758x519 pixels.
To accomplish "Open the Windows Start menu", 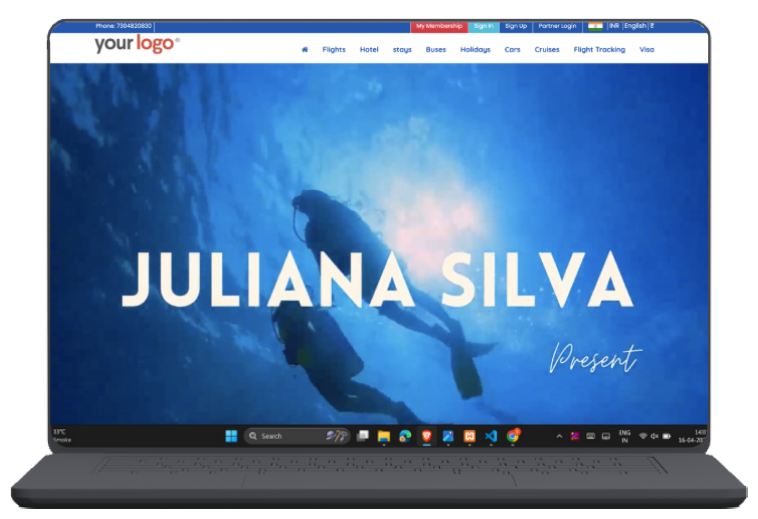I will point(231,436).
